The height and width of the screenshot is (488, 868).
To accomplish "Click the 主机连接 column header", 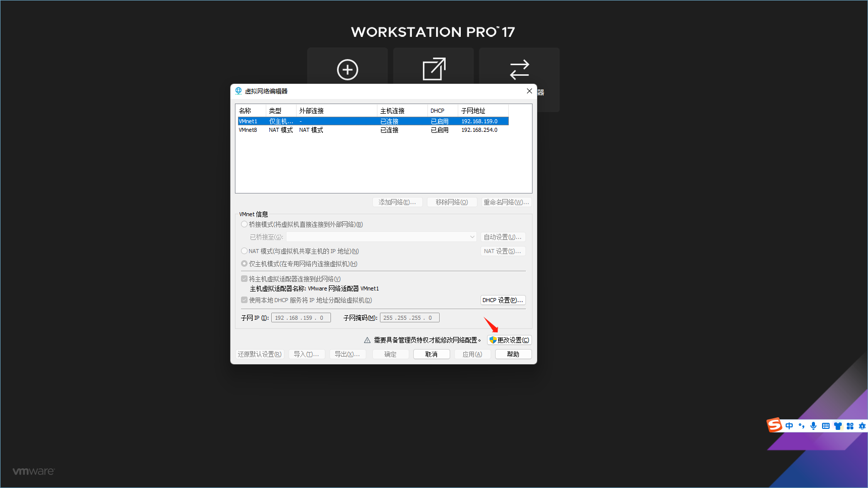I will [x=403, y=111].
